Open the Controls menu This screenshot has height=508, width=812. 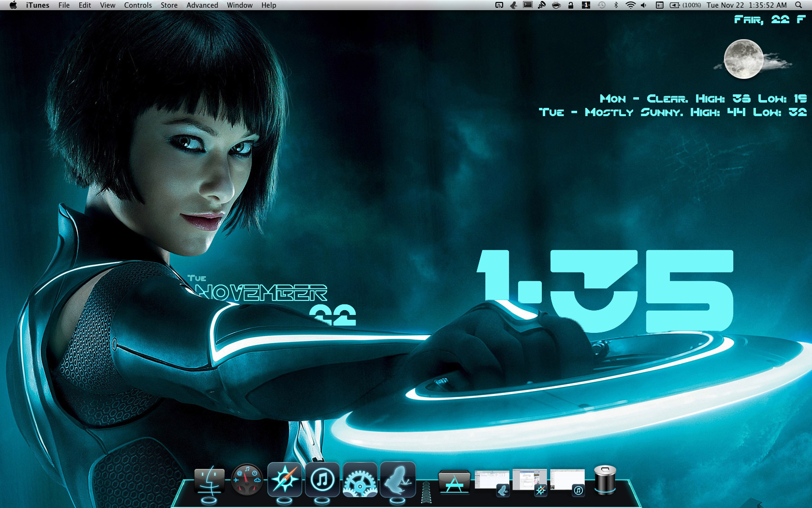pos(138,5)
